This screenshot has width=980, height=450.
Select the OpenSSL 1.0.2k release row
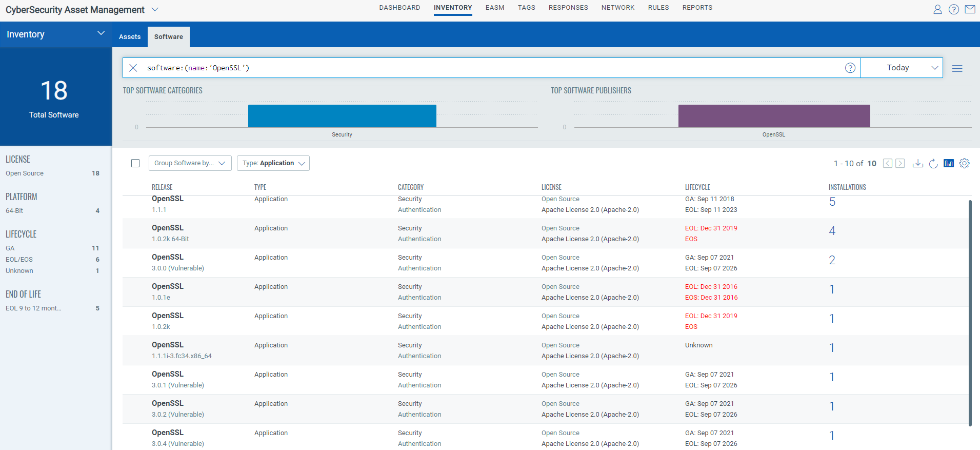click(545, 321)
